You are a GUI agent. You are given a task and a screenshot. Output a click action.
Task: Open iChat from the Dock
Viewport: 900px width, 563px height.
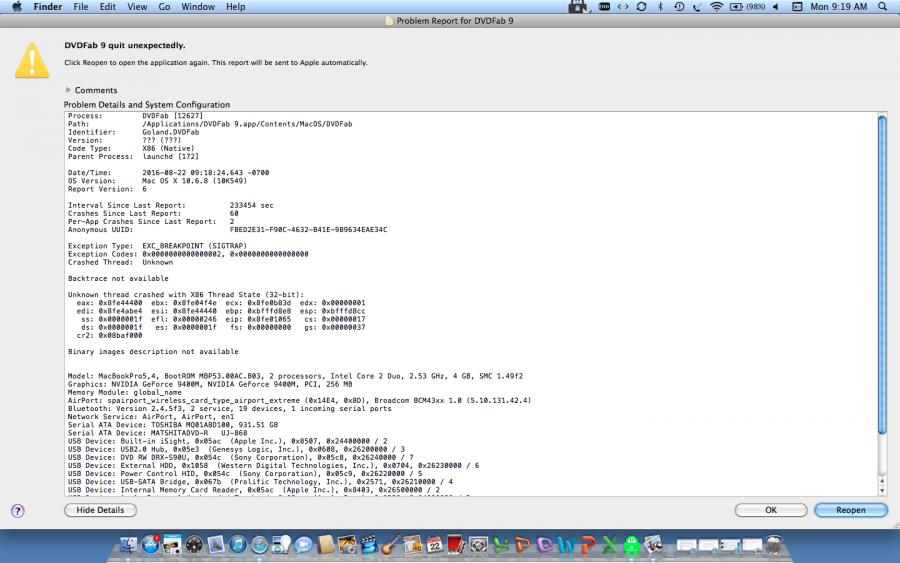(x=303, y=545)
